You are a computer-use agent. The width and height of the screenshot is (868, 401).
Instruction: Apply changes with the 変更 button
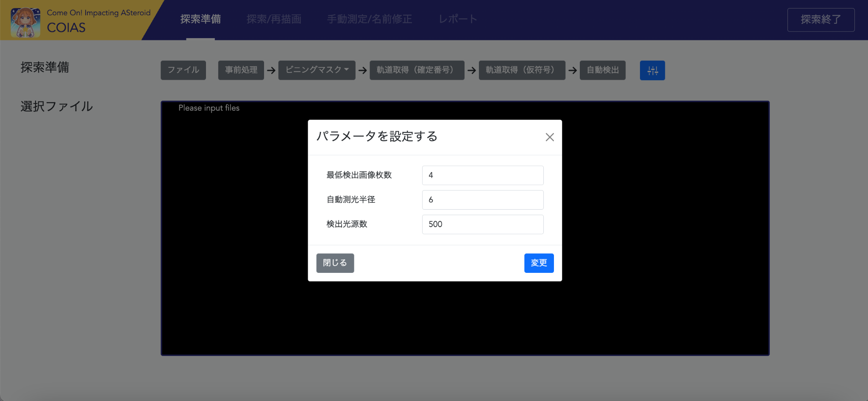[539, 263]
